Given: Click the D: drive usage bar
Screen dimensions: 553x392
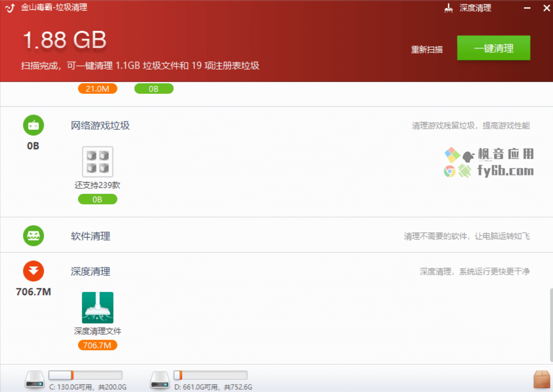Looking at the screenshot, I should (211, 375).
